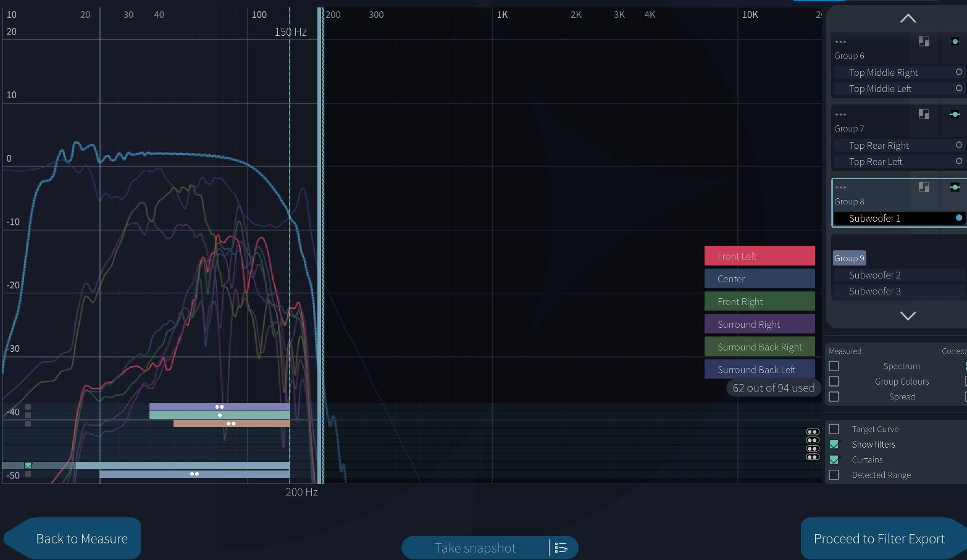
Task: Click the red Front Left colour label
Action: pyautogui.click(x=759, y=256)
